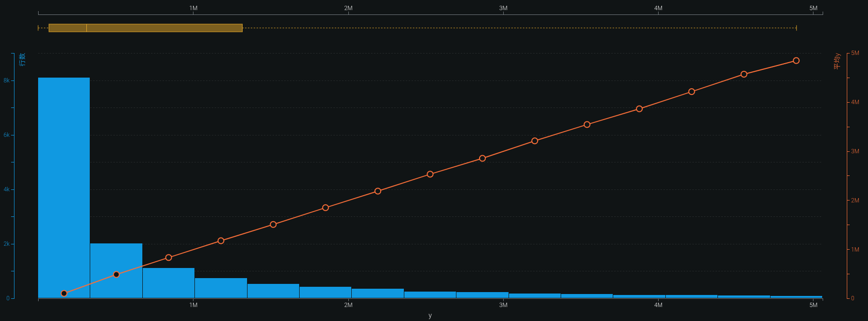Click the 2M label on the bottom axis
Screen dimensions: 868x321
click(348, 305)
